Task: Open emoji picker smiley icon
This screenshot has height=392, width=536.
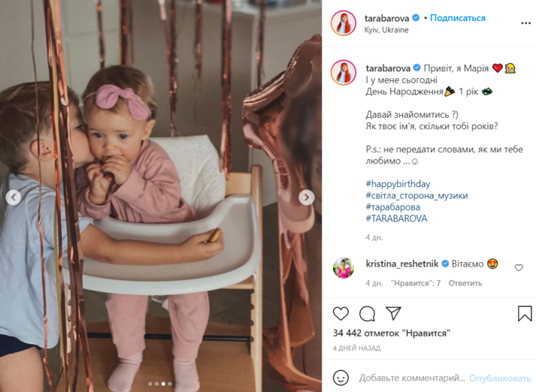Action: (341, 378)
